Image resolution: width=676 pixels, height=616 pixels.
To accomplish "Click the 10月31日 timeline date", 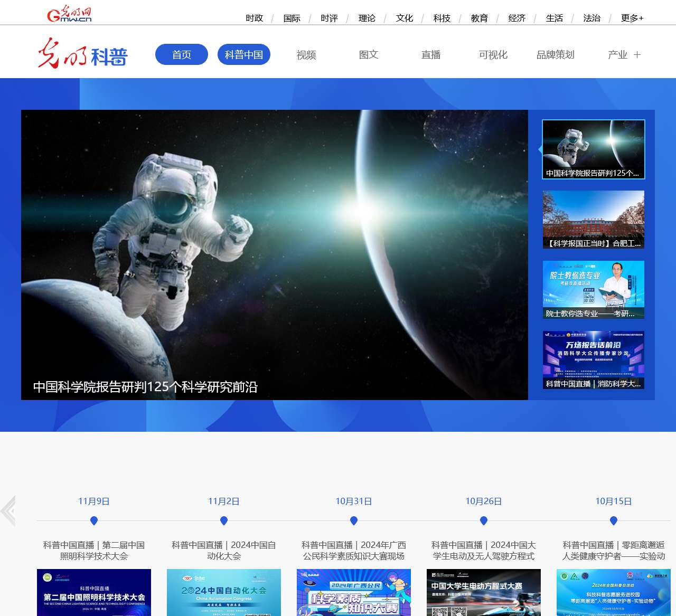I will click(354, 501).
